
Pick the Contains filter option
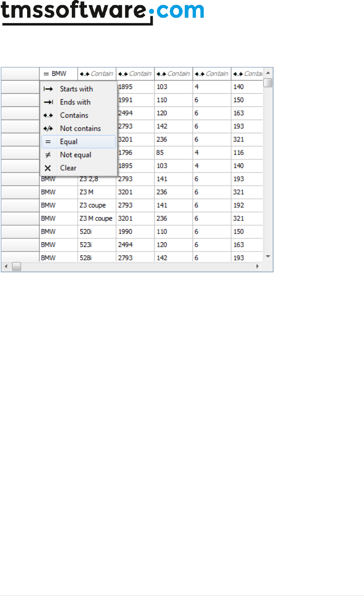click(79, 115)
